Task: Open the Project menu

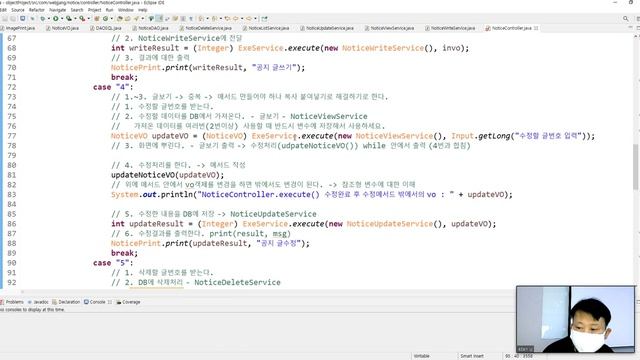Action: [94, 10]
